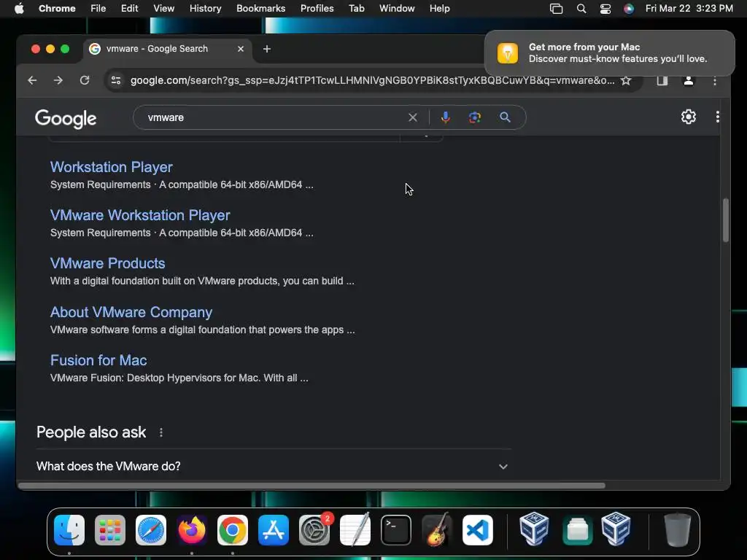The height and width of the screenshot is (560, 747).
Task: Activate Siri from menu bar
Action: (x=629, y=9)
